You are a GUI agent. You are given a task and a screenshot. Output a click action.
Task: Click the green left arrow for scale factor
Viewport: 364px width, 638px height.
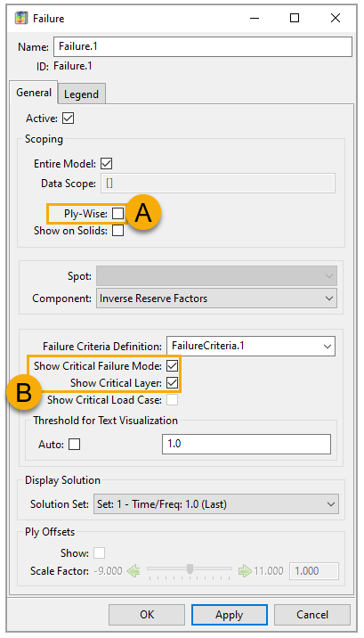pos(133,571)
